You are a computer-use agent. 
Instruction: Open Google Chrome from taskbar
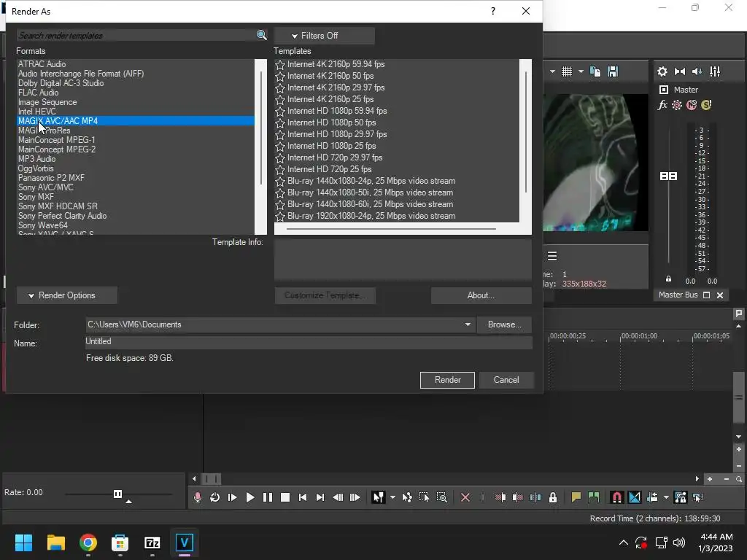point(88,542)
